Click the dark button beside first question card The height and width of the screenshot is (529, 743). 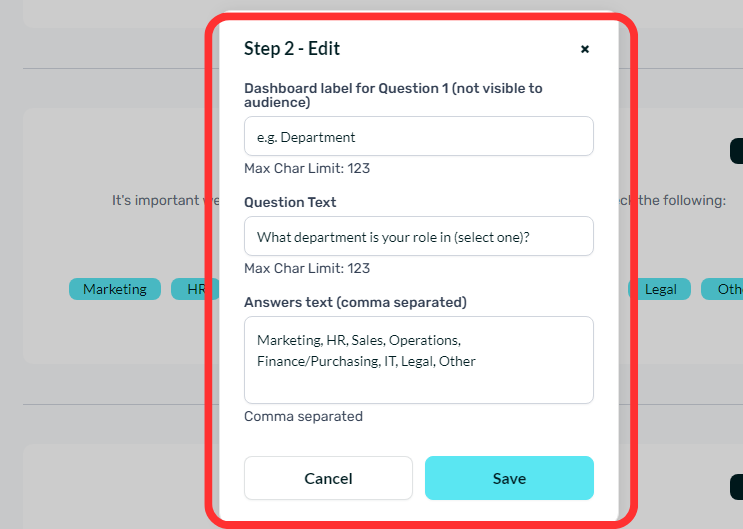coord(736,151)
